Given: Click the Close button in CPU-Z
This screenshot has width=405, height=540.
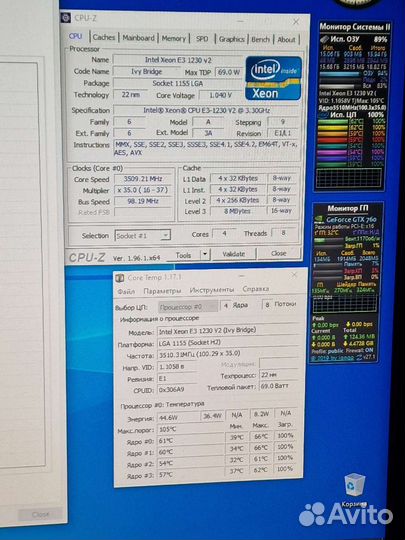Looking at the screenshot, I should tap(279, 253).
